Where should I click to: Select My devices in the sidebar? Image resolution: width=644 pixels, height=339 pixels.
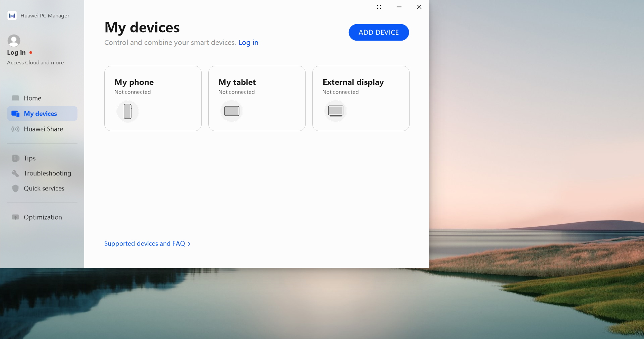tap(42, 114)
